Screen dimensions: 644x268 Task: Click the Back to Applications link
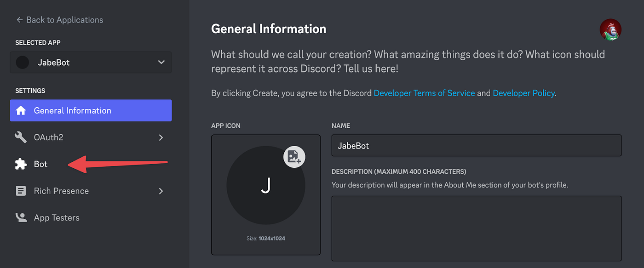pyautogui.click(x=60, y=20)
